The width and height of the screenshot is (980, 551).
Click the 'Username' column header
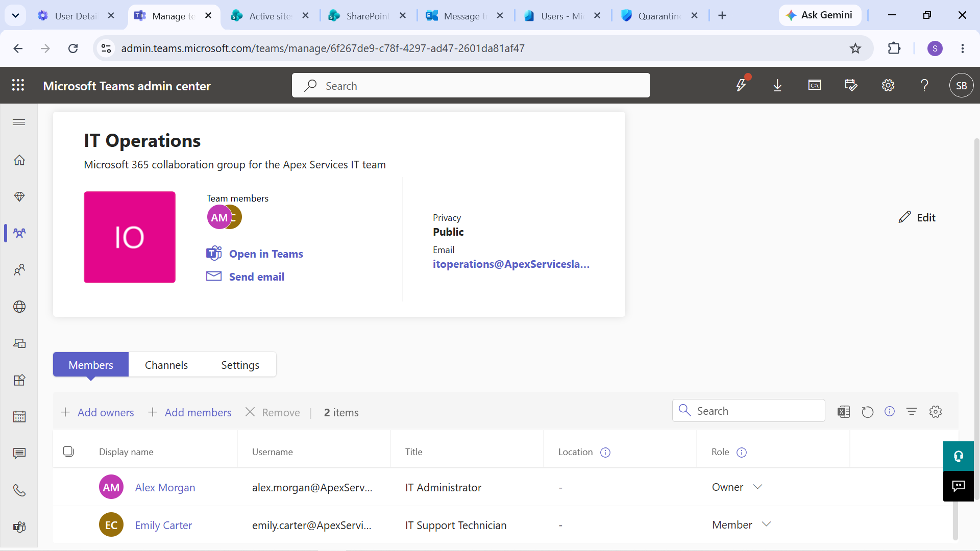[273, 452]
